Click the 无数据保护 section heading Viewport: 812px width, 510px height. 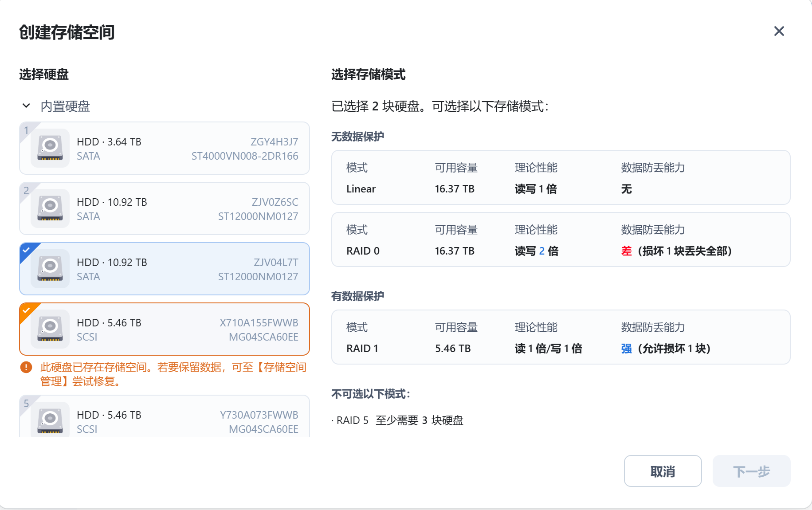tap(358, 137)
